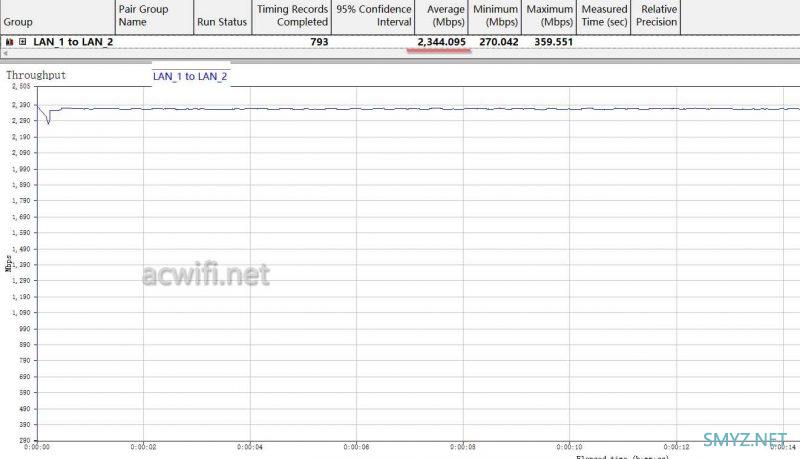Click the Maximum (Mbps) column header
800x459 pixels.
coord(550,15)
